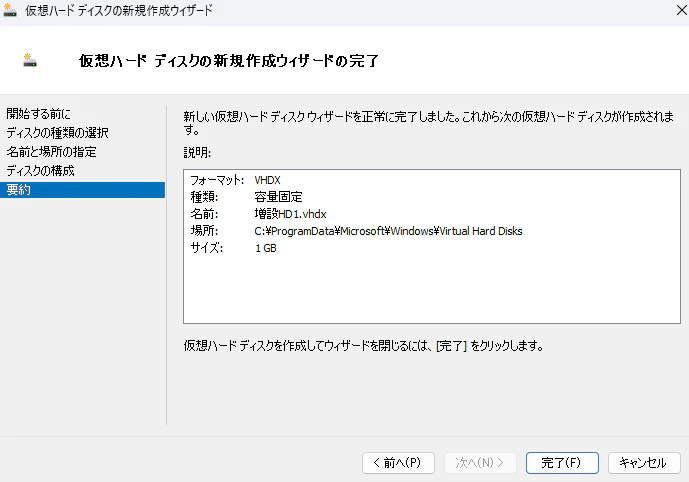Image resolution: width=689 pixels, height=482 pixels.
Task: Select the 開始する前に step
Action: coord(38,114)
